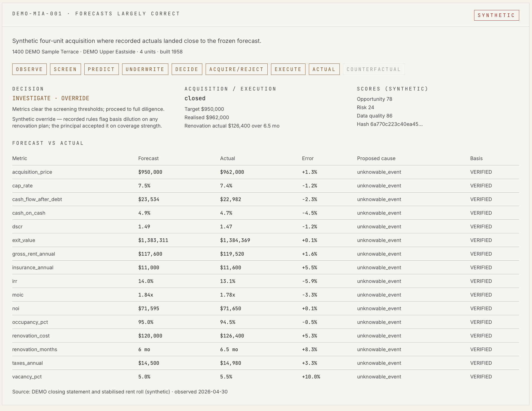Screen dimensions: 532x411
Task: Click the Metric column header
Action: click(20, 158)
